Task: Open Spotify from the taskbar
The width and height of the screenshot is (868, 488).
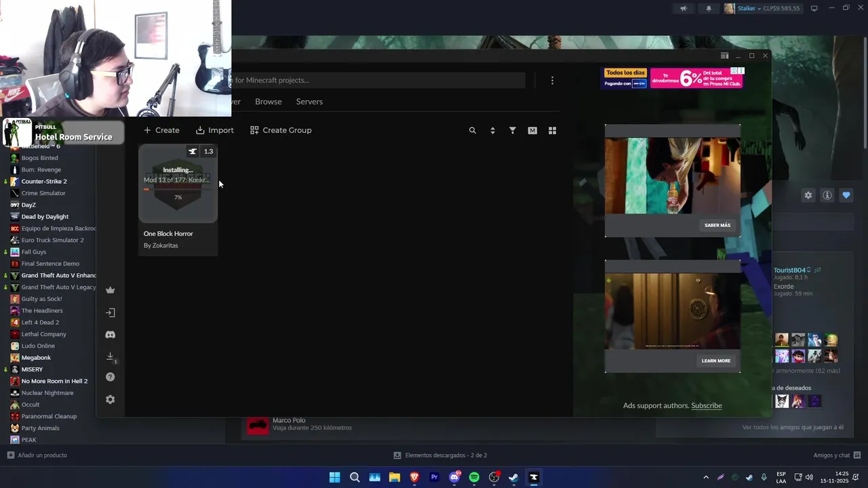Action: coord(474,477)
